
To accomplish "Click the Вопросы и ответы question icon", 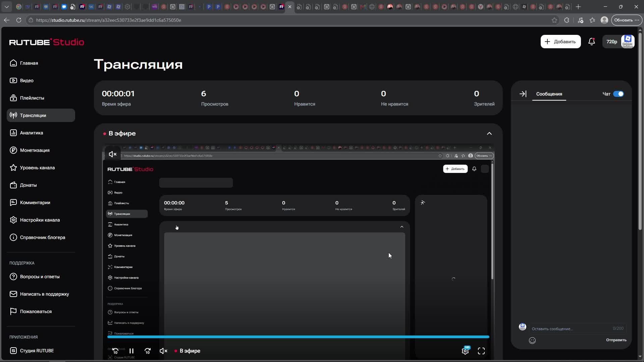I will (13, 277).
